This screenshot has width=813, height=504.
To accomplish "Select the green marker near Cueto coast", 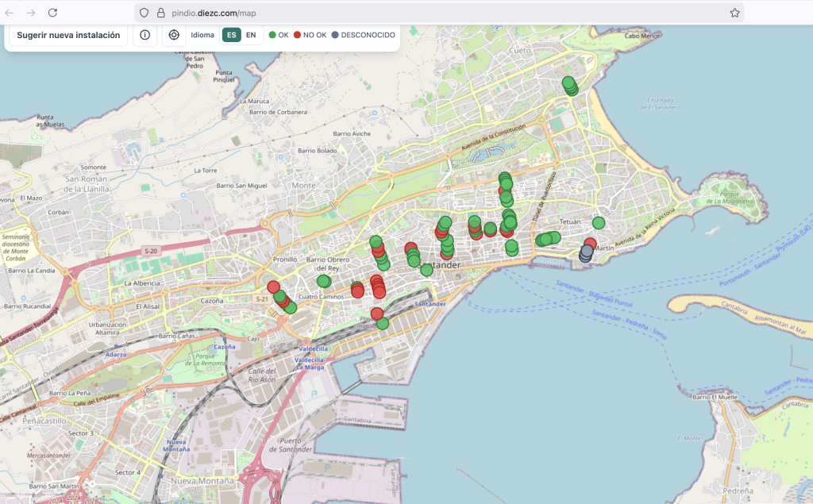I will [569, 84].
